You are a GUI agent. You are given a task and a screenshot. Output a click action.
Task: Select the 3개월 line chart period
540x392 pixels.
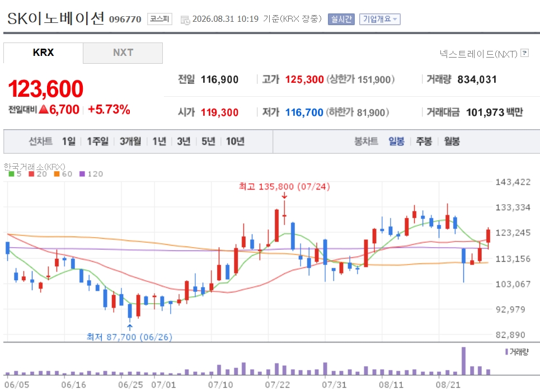pyautogui.click(x=130, y=141)
